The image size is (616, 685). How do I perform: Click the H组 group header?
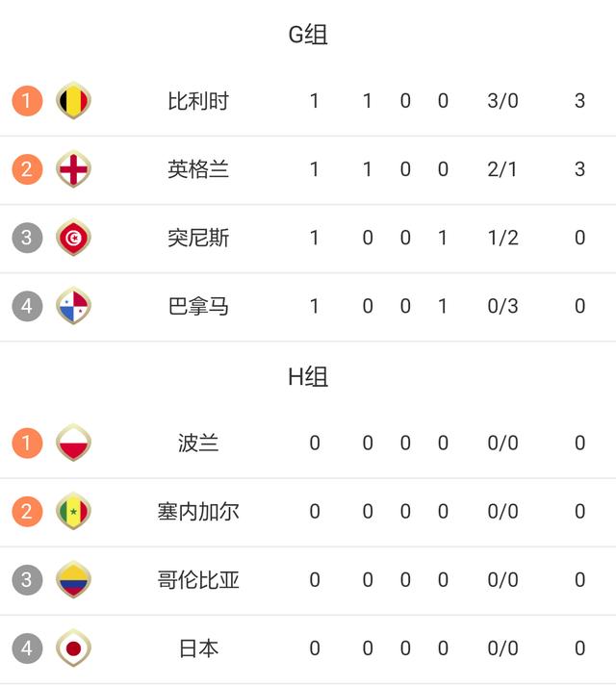[308, 376]
